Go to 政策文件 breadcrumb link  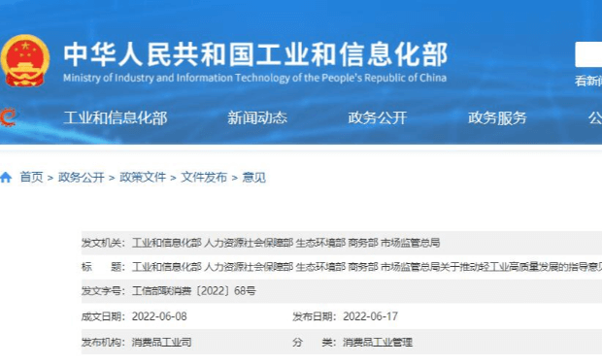(143, 178)
